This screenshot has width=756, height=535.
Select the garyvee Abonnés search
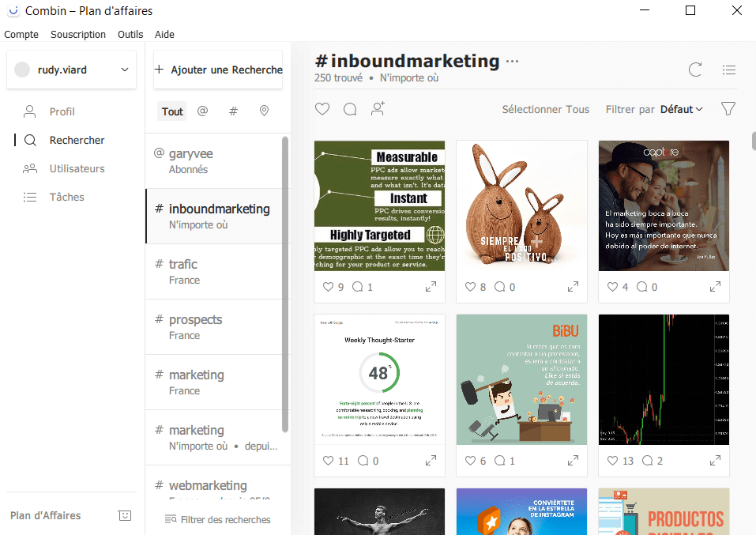click(213, 161)
